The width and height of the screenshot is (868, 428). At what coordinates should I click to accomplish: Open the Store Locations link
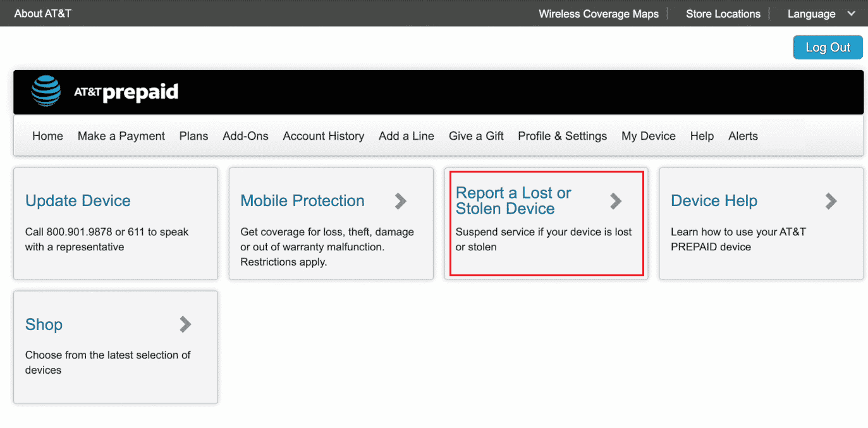723,14
